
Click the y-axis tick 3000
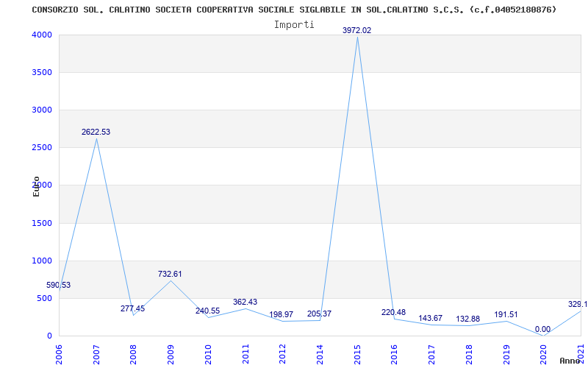click(x=41, y=110)
